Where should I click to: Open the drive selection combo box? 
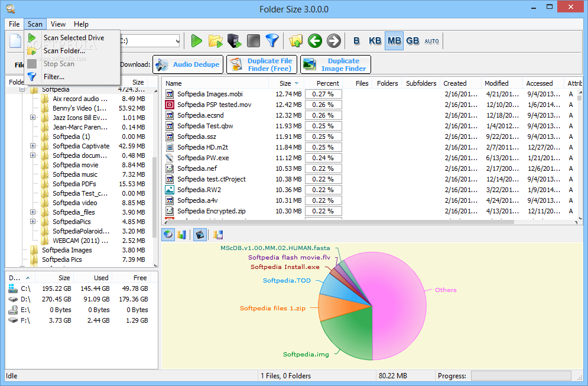click(x=150, y=41)
